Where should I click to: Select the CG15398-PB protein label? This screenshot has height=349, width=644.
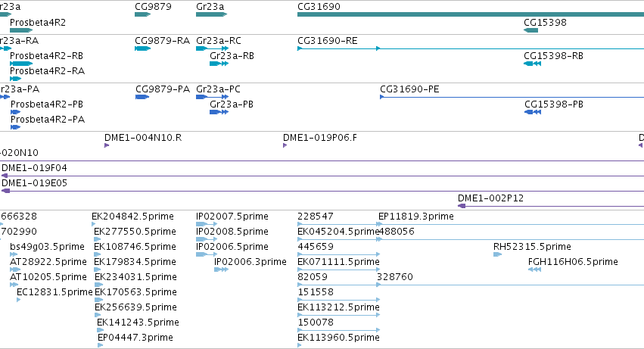(554, 104)
